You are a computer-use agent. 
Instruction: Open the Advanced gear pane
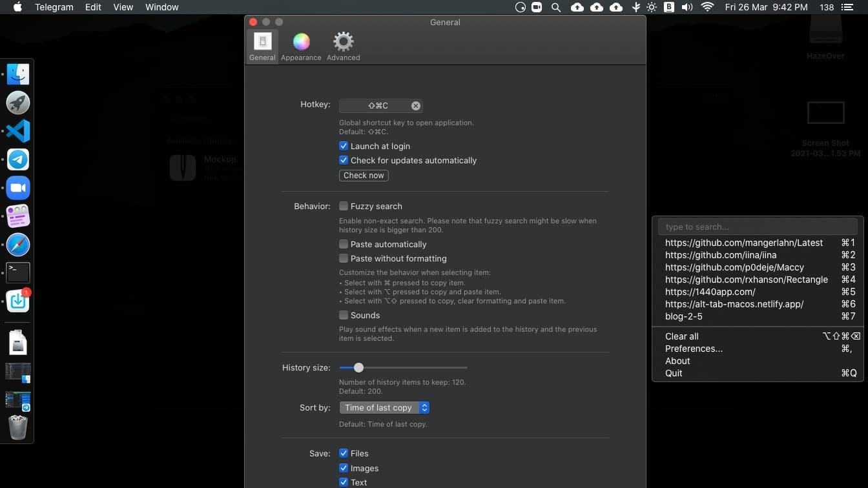pos(343,46)
